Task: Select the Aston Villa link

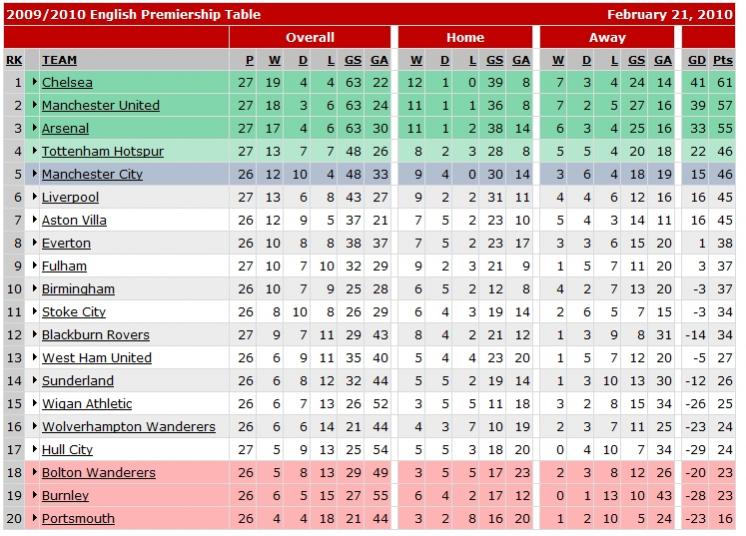Action: point(74,221)
